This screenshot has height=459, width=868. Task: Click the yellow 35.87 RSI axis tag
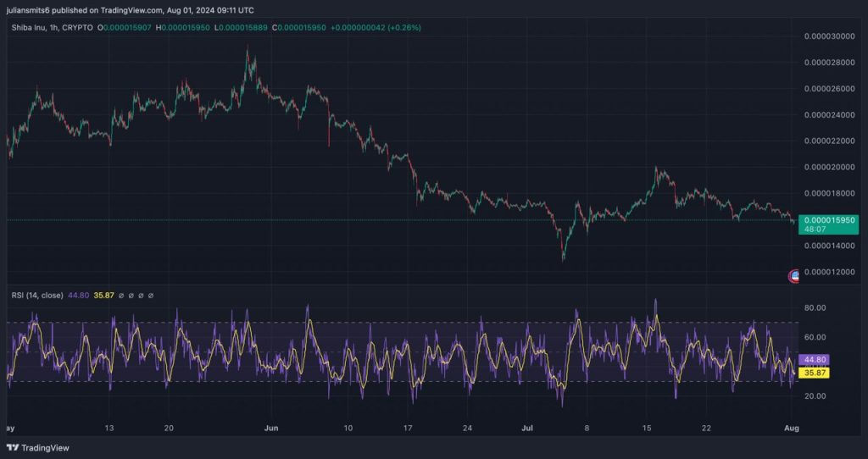pyautogui.click(x=814, y=373)
